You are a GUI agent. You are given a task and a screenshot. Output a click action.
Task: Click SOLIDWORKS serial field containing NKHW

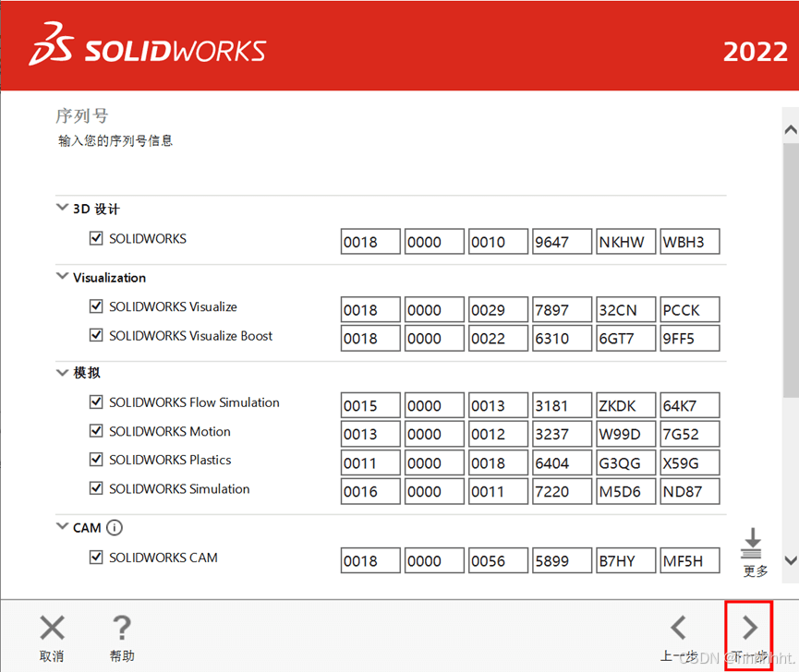[x=625, y=241]
